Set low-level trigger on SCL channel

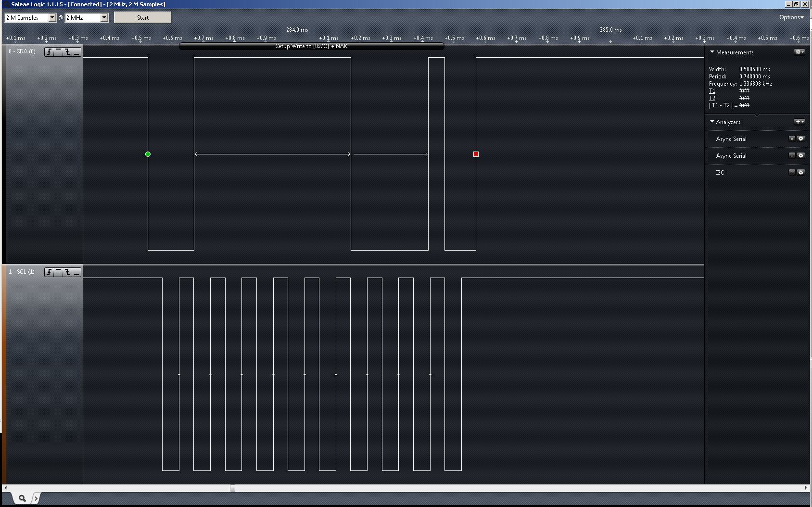(76, 272)
